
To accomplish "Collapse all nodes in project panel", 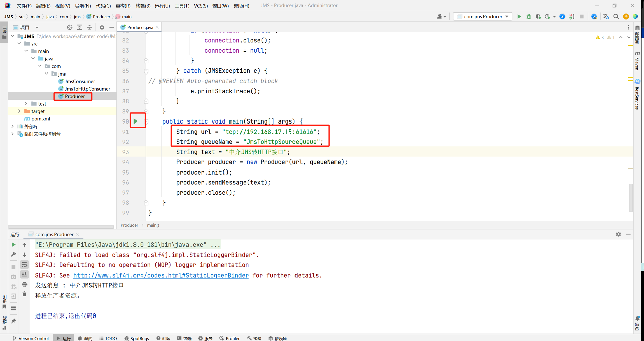I will coord(89,27).
